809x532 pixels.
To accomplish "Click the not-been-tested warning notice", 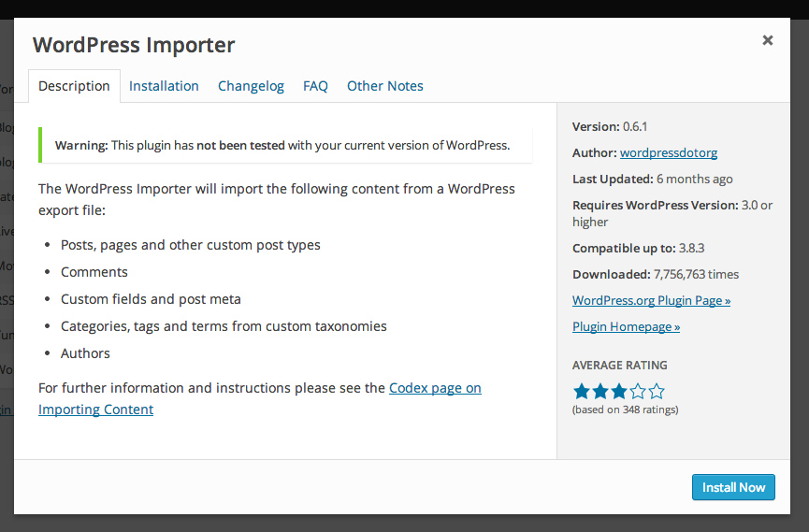I will point(282,145).
